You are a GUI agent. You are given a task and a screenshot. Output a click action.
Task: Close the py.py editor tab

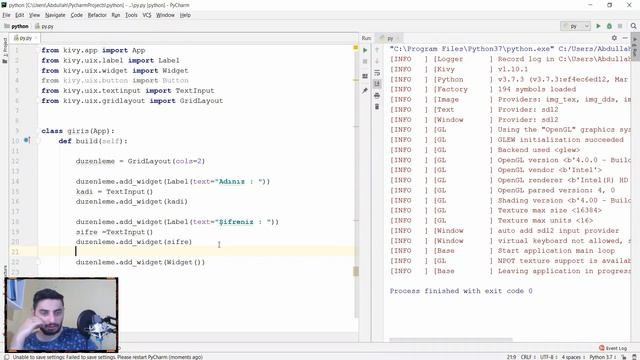coord(36,38)
